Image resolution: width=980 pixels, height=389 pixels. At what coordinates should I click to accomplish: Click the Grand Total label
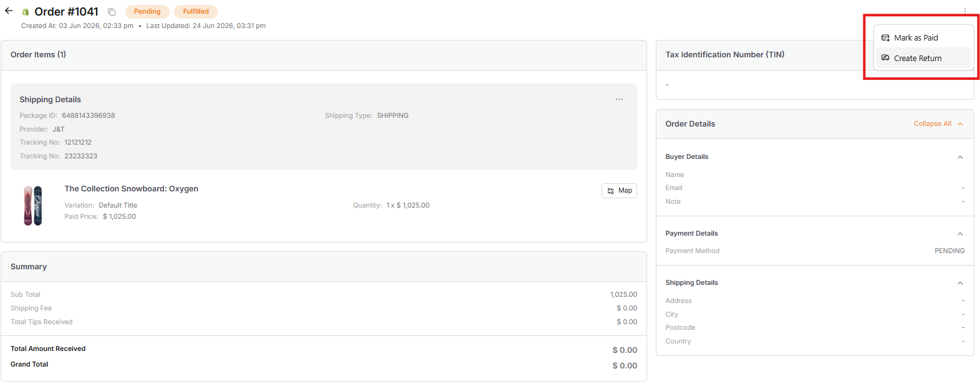point(29,365)
